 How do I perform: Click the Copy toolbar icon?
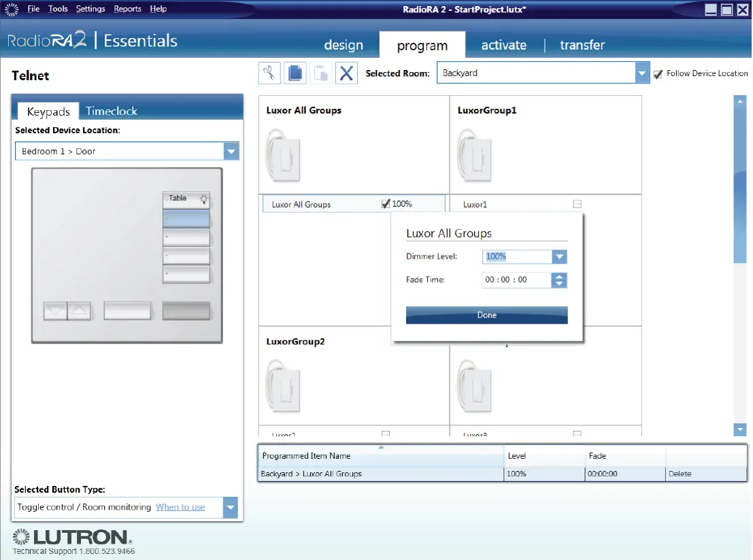point(295,73)
